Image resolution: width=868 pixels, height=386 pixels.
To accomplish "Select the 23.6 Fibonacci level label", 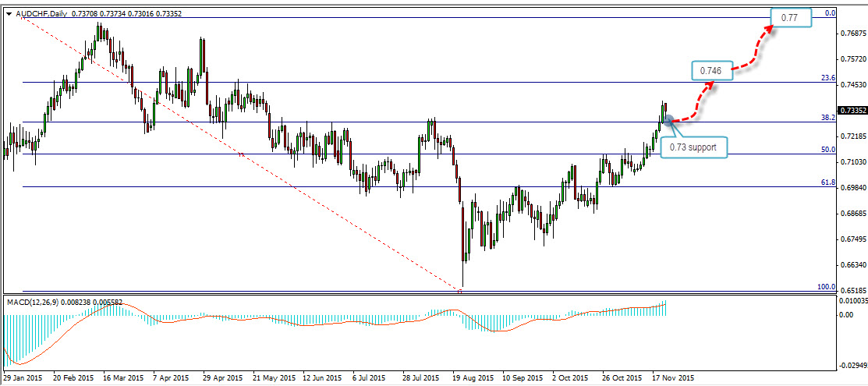I will pos(828,78).
